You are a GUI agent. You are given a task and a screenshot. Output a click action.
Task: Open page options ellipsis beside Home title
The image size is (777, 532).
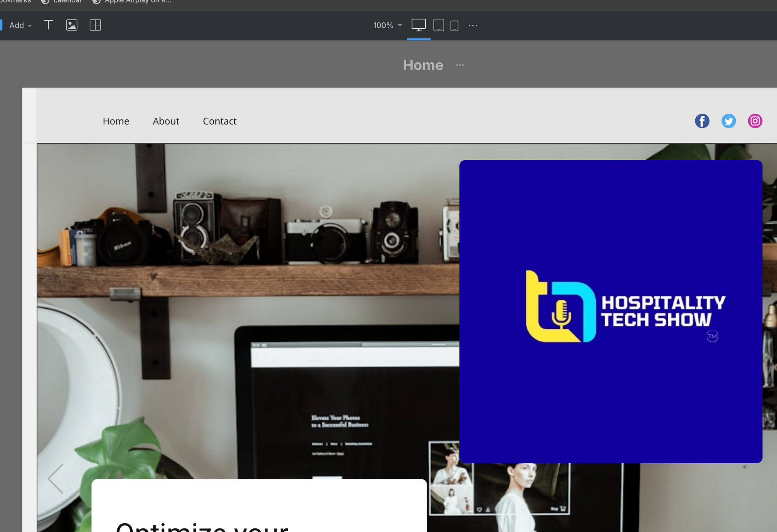(x=460, y=65)
